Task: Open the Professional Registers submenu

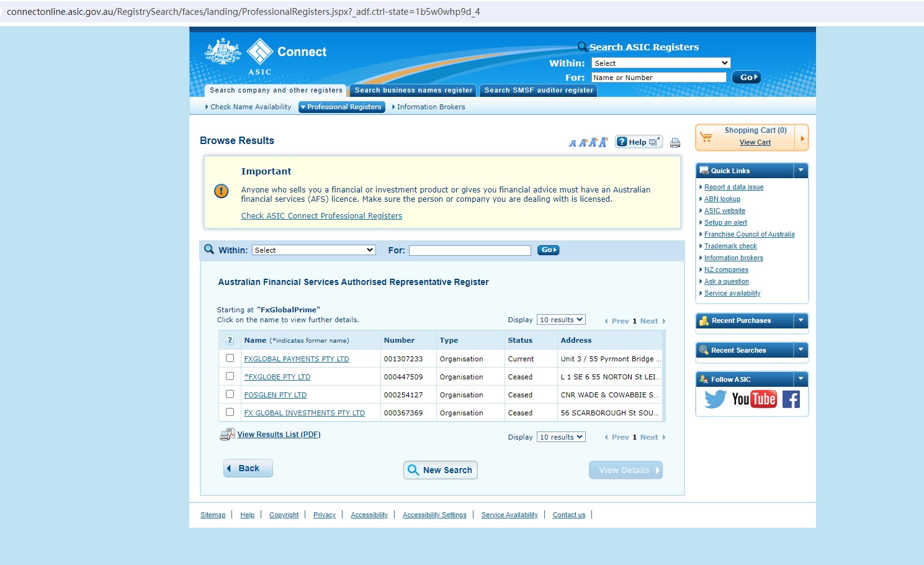Action: [x=342, y=107]
